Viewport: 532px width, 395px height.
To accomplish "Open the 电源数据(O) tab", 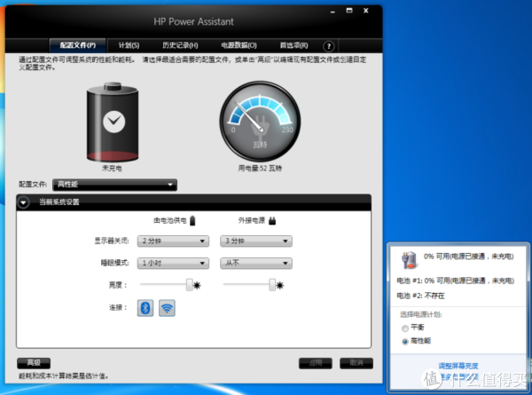I will click(x=239, y=45).
